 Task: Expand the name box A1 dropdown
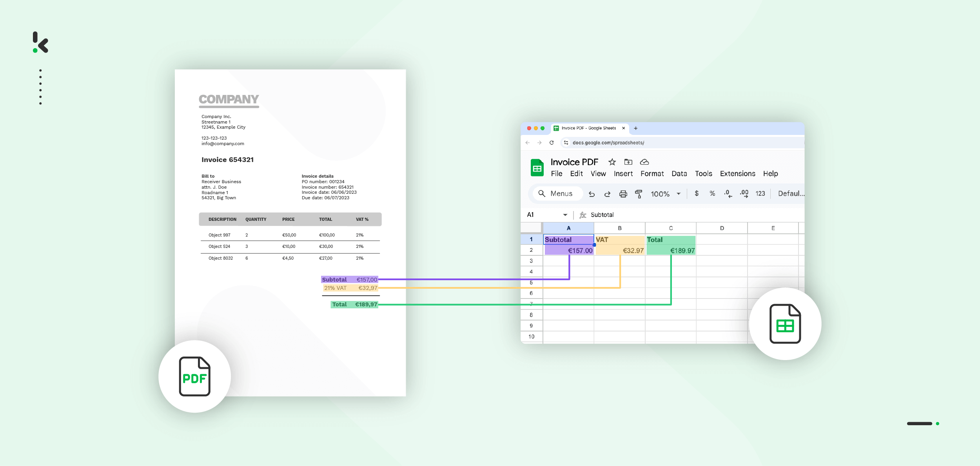565,215
